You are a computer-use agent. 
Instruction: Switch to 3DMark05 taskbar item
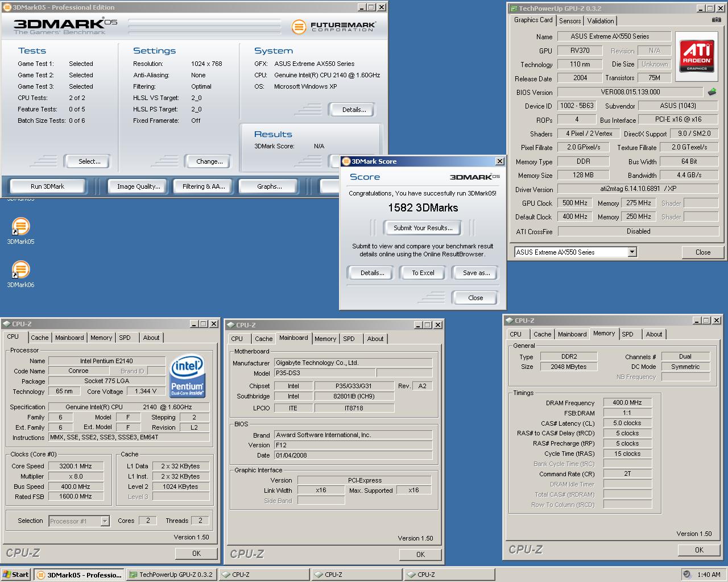79,575
